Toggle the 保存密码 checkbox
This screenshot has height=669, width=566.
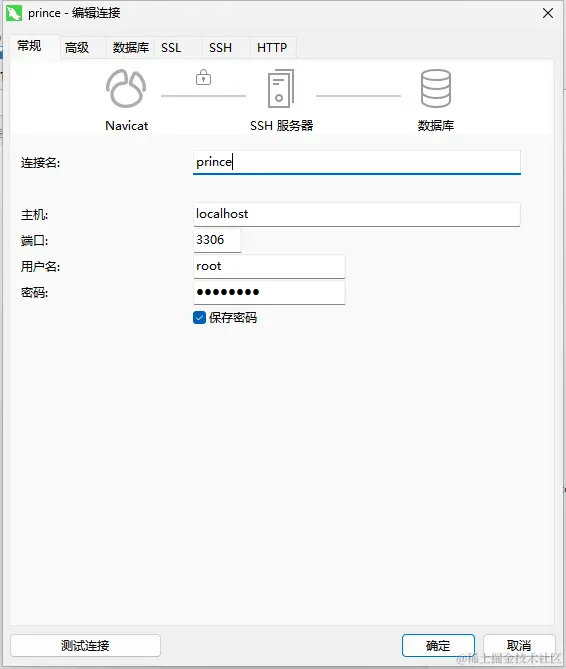(199, 317)
